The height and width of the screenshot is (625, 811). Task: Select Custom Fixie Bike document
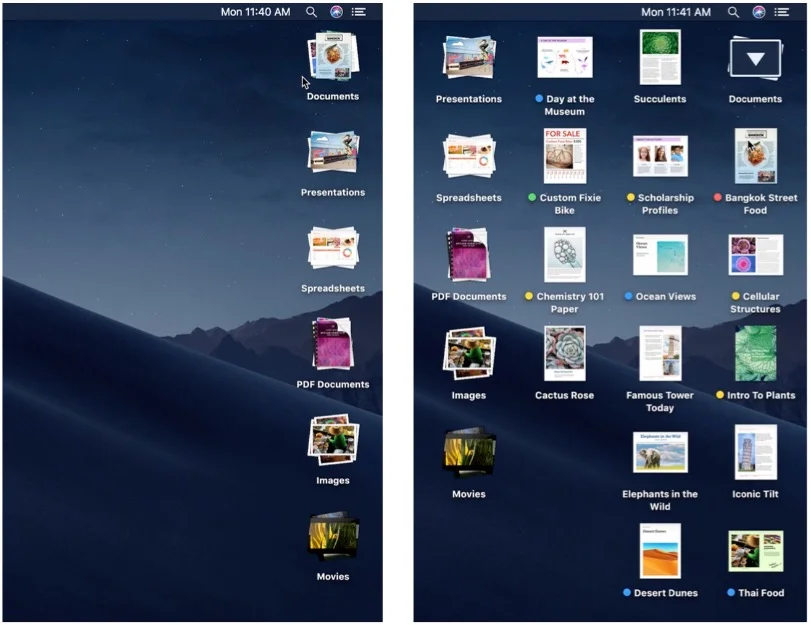[565, 156]
